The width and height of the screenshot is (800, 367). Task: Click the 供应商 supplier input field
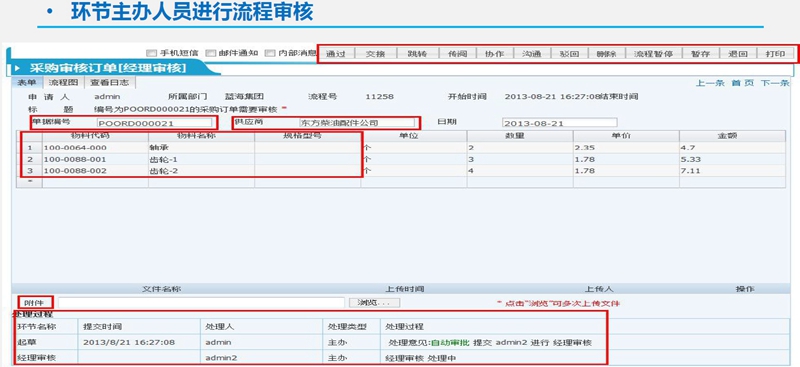(x=357, y=123)
